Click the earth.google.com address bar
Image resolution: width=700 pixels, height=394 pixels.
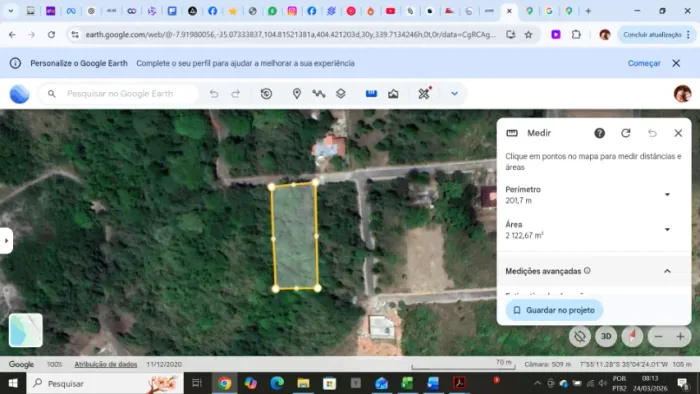point(290,34)
